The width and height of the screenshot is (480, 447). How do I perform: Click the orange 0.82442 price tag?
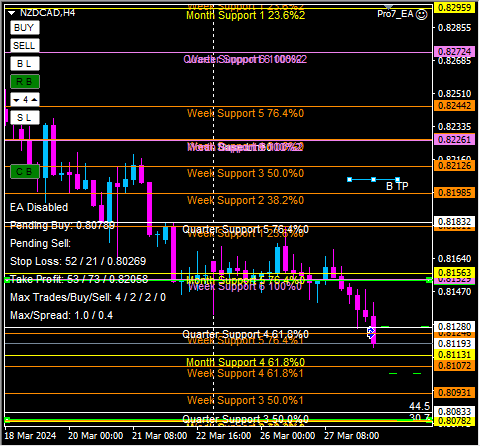(455, 106)
